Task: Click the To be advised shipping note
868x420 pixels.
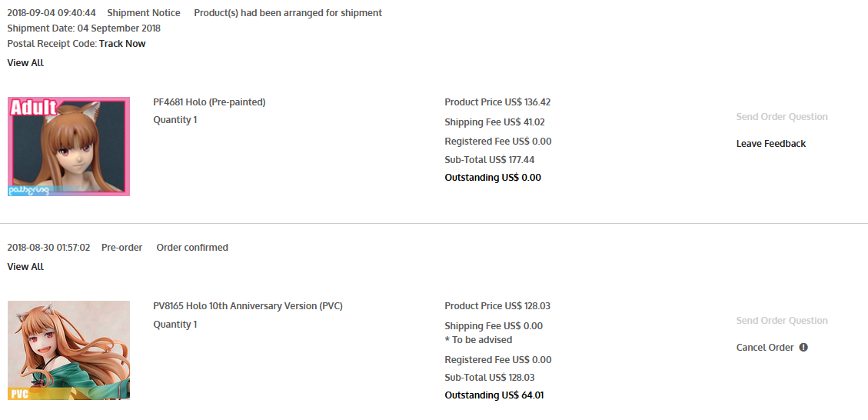Action: pyautogui.click(x=478, y=340)
